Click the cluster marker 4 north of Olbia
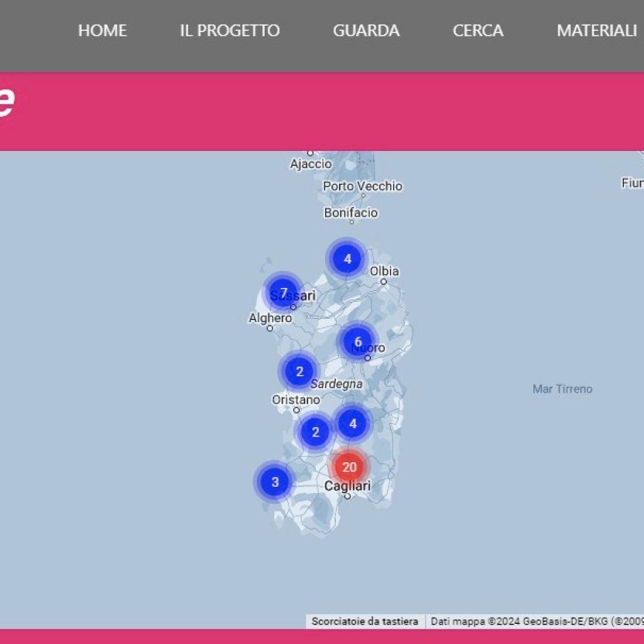Viewport: 644px width, 644px height. click(x=347, y=258)
